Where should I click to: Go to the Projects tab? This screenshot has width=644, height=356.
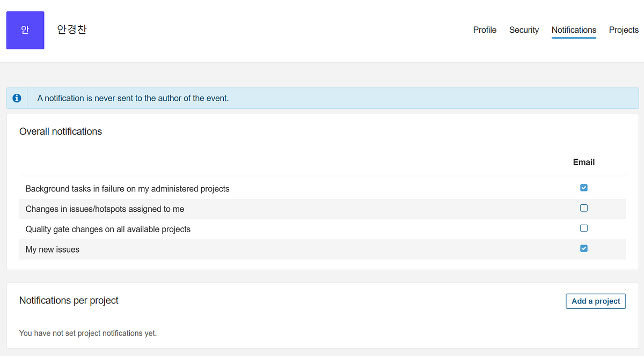pos(624,30)
